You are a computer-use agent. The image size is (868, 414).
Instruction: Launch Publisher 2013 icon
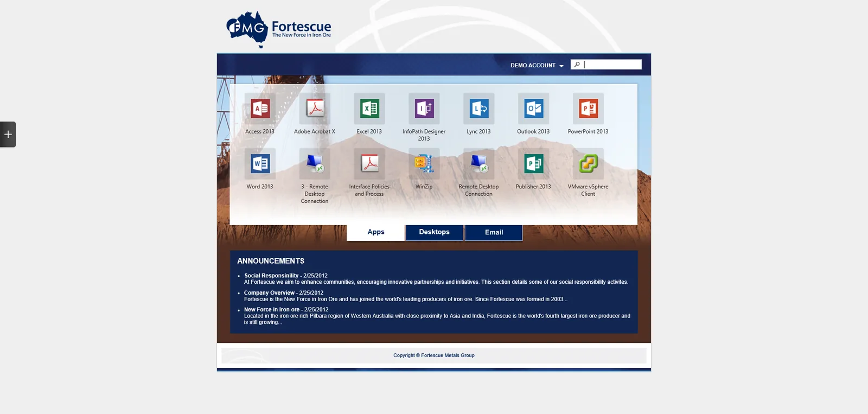click(x=534, y=164)
